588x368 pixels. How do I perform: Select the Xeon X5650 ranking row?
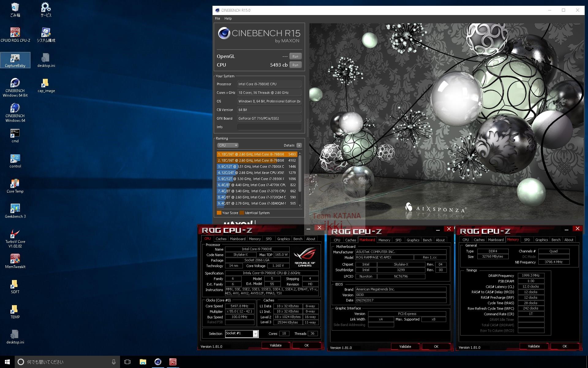[x=257, y=173]
